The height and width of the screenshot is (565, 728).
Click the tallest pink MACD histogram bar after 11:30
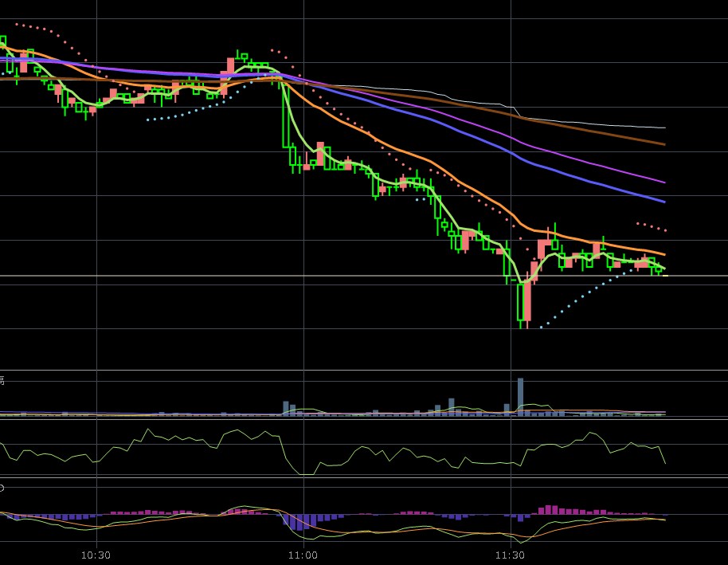point(548,509)
